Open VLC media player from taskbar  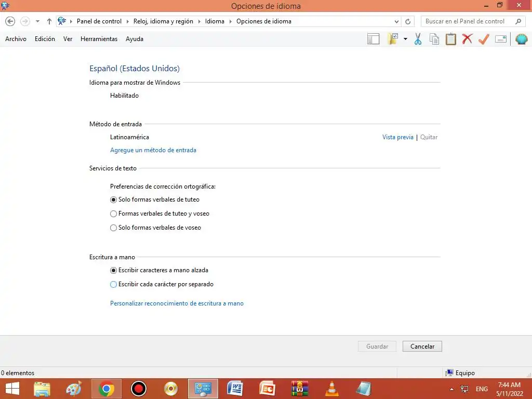coord(332,389)
